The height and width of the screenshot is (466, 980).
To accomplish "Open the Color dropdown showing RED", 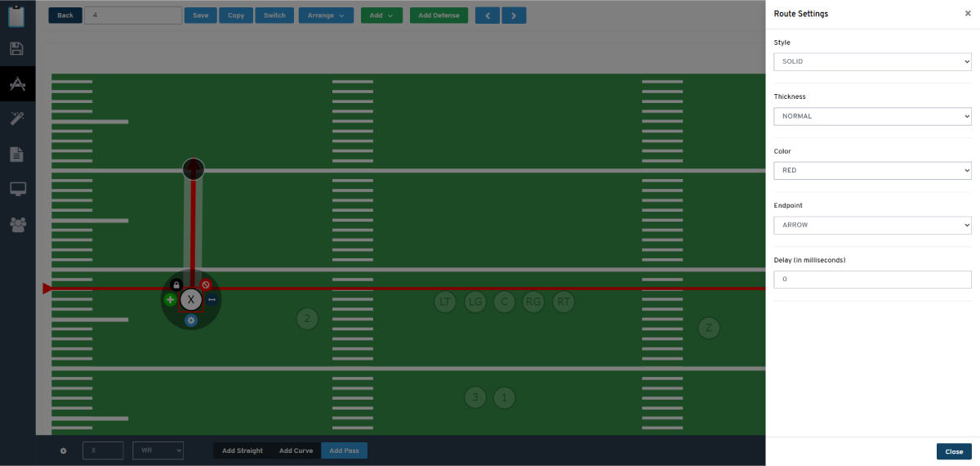I will (x=872, y=170).
